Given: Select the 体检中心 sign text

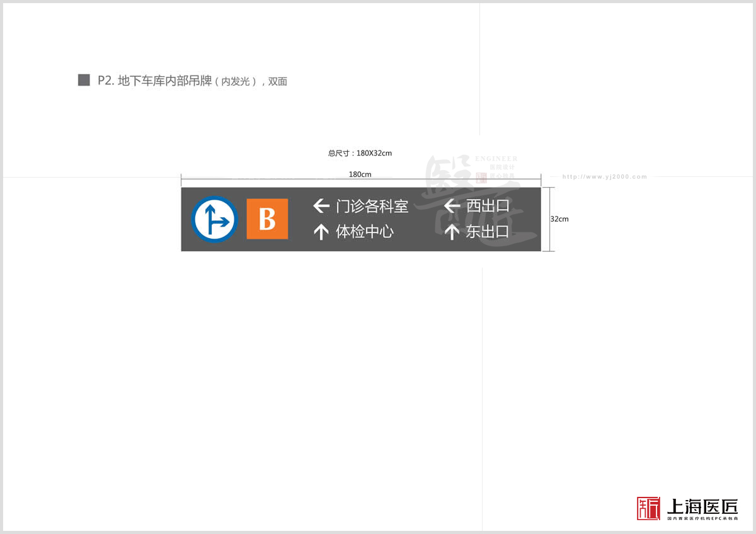Looking at the screenshot, I should pyautogui.click(x=365, y=232).
